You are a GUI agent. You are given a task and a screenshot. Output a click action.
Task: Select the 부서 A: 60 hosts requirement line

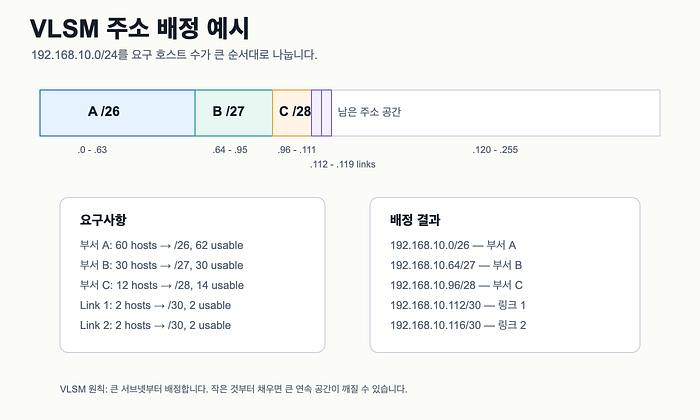coord(162,245)
